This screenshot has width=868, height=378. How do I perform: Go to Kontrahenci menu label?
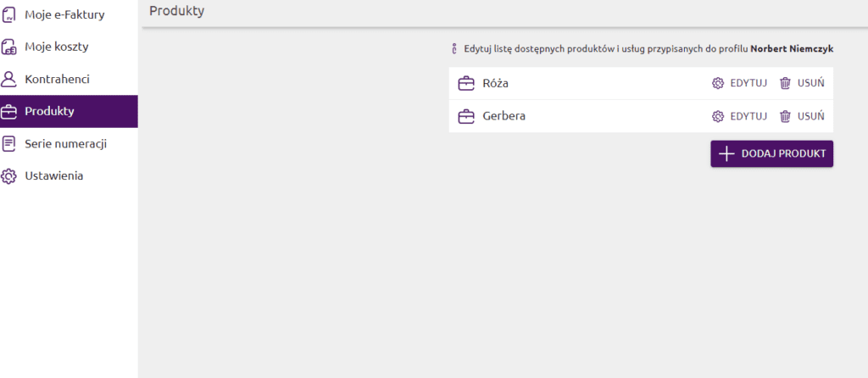point(57,79)
